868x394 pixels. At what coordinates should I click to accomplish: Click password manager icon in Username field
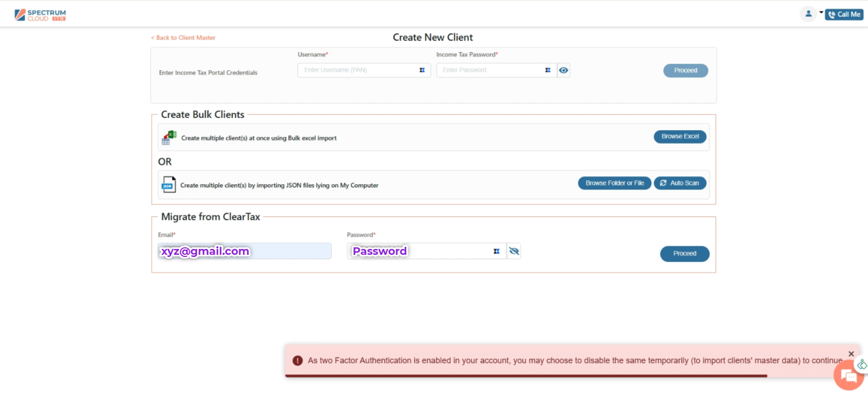[422, 70]
